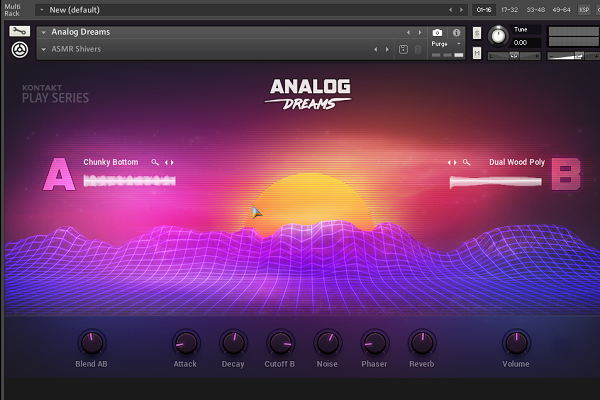
Task: Expand the Analog Dreams instrument dropdown
Action: (x=44, y=33)
